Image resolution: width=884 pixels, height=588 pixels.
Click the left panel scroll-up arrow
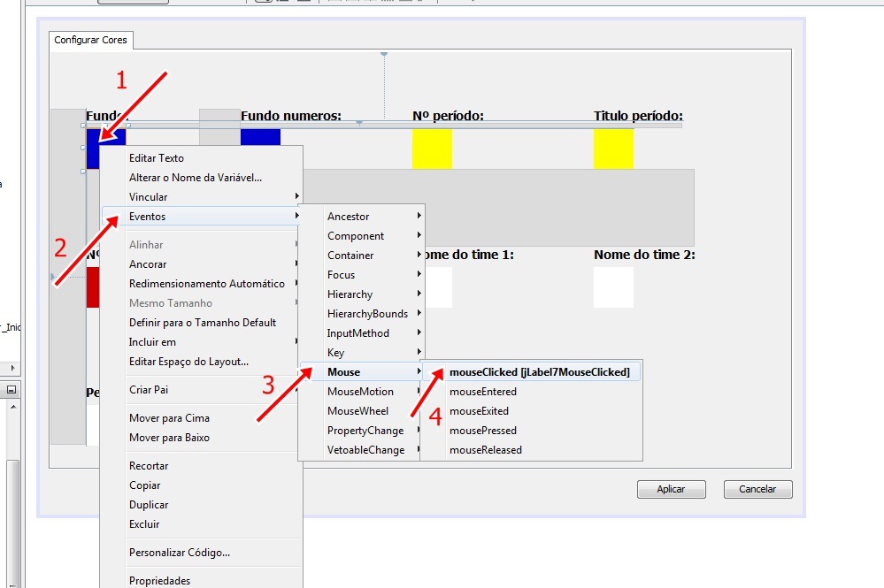pos(13,406)
